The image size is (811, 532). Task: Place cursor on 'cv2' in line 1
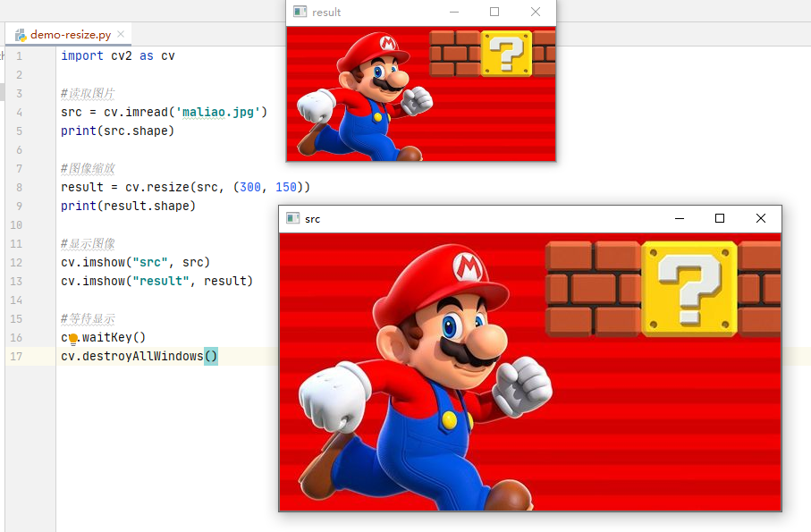pos(122,55)
